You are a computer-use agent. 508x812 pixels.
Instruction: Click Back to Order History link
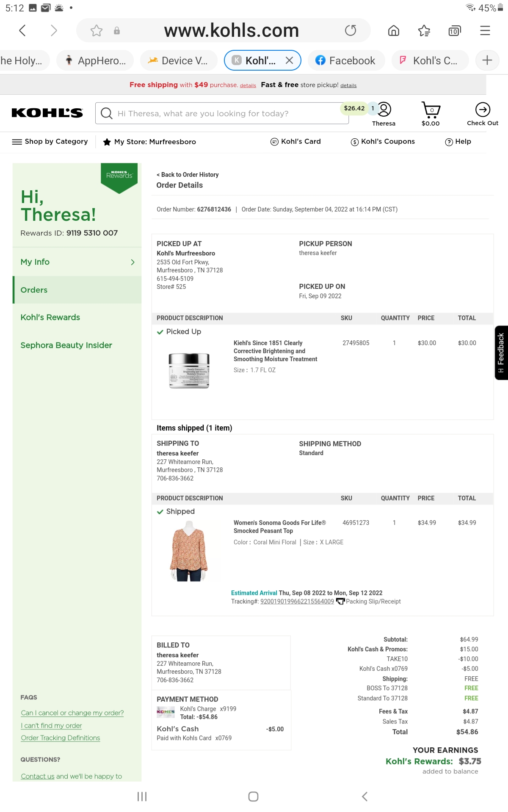188,174
